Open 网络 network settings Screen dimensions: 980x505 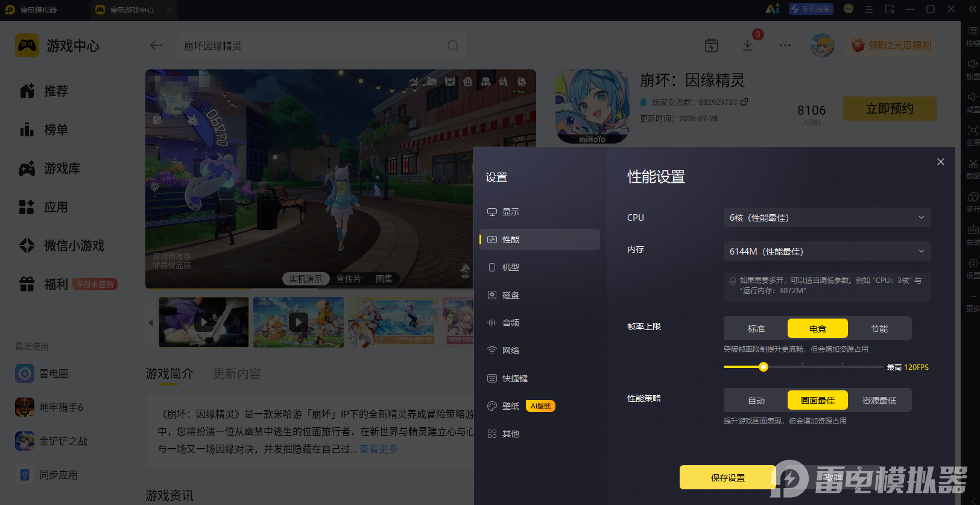(x=540, y=351)
